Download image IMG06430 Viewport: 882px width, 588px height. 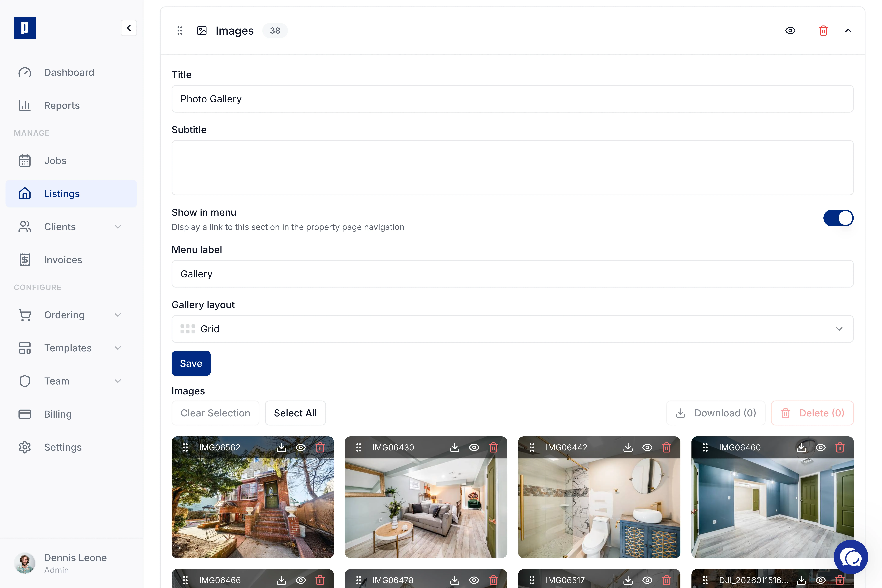(x=455, y=447)
